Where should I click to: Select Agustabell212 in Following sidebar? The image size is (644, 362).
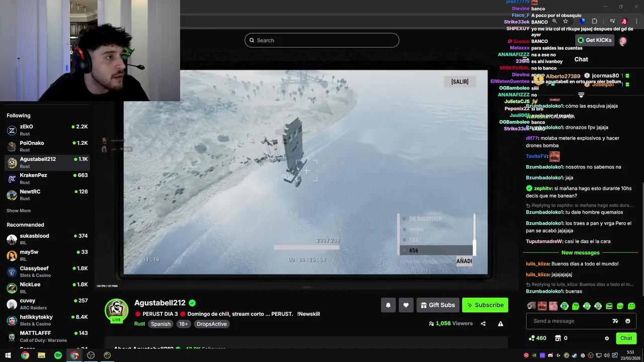pyautogui.click(x=47, y=162)
